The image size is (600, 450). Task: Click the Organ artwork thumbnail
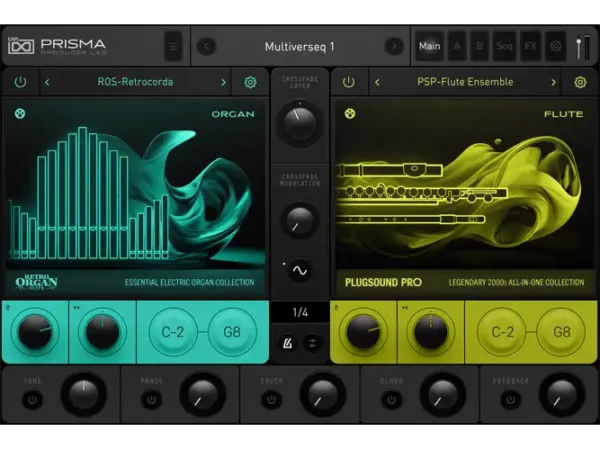135,184
